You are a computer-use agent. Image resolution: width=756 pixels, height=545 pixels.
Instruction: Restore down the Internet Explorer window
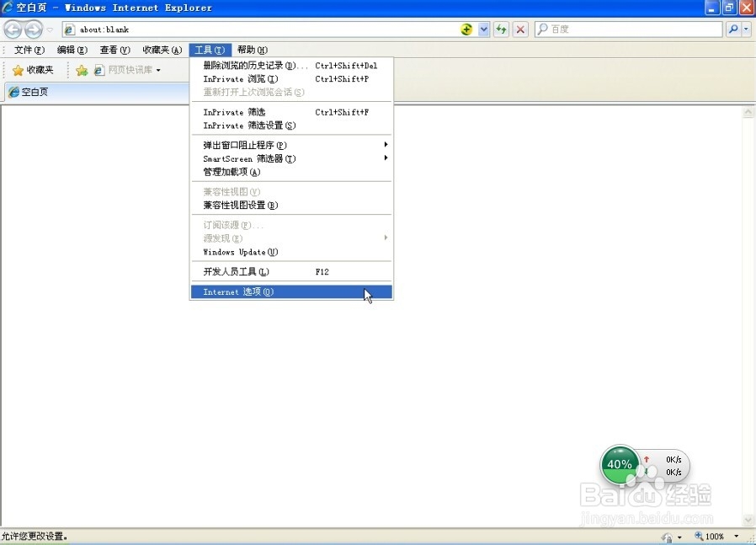(729, 8)
